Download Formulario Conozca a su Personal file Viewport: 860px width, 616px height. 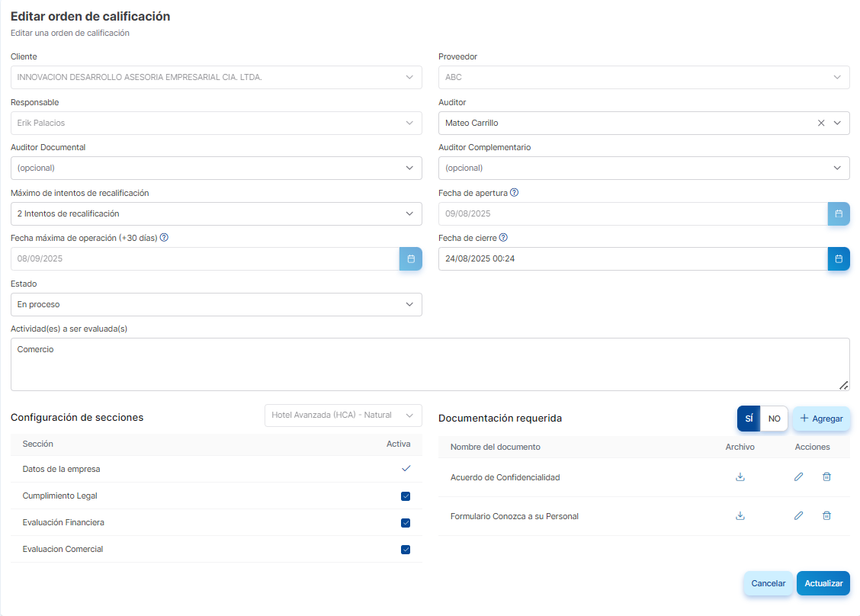pyautogui.click(x=740, y=516)
